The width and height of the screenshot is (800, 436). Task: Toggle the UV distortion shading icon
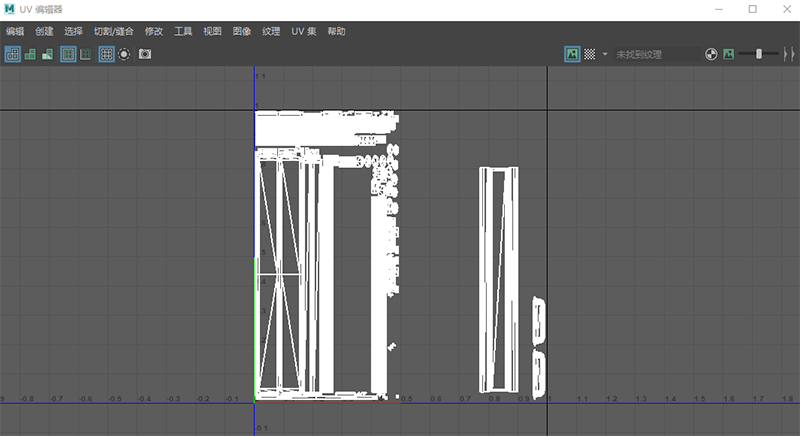point(47,54)
